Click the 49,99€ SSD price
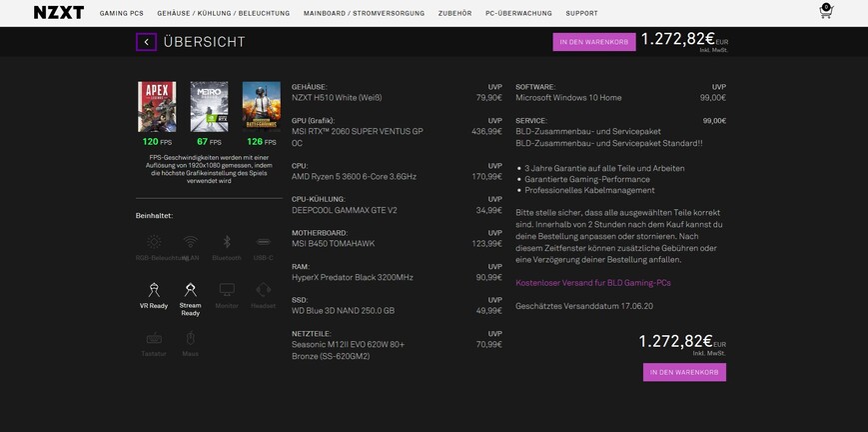This screenshot has width=868, height=432. pos(488,311)
